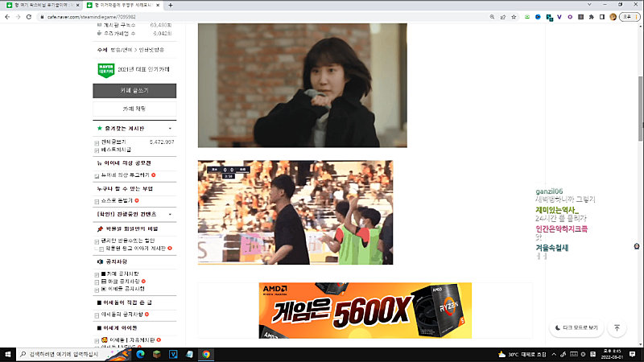This screenshot has width=644, height=362.
Task: Click chat username 겨울속철새
Action: click(x=552, y=248)
